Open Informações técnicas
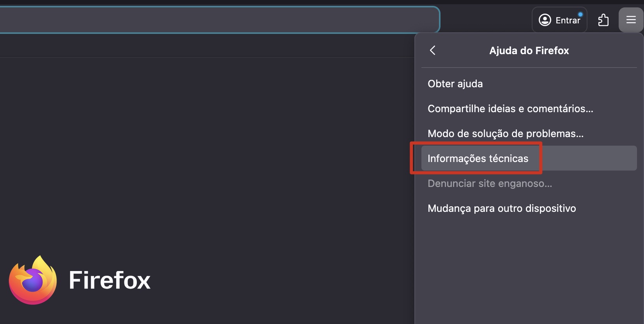 (x=529, y=158)
